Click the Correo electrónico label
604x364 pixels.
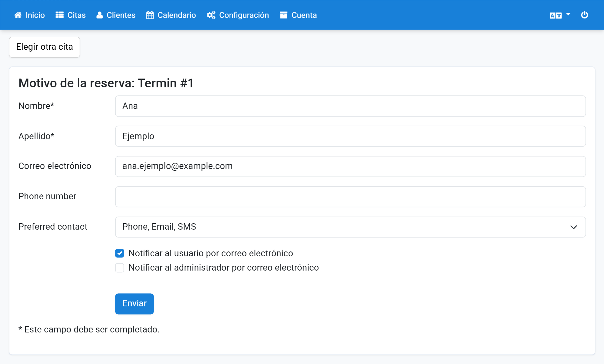click(55, 166)
